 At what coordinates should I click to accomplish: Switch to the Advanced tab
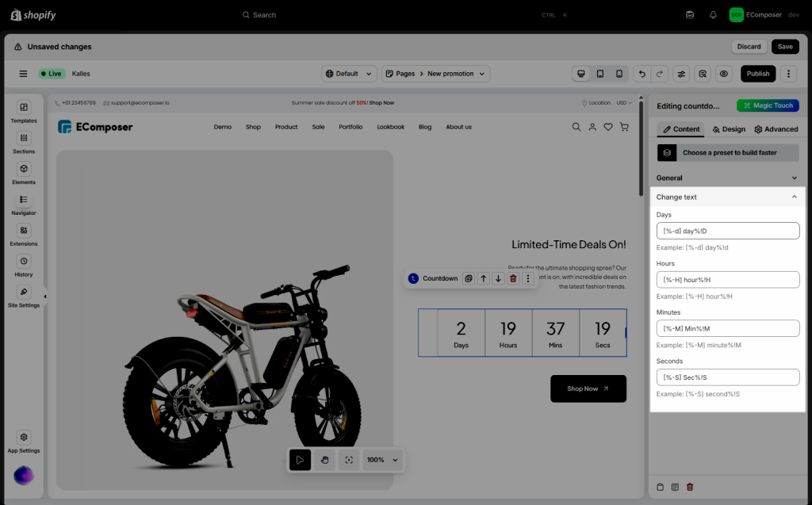tap(776, 129)
